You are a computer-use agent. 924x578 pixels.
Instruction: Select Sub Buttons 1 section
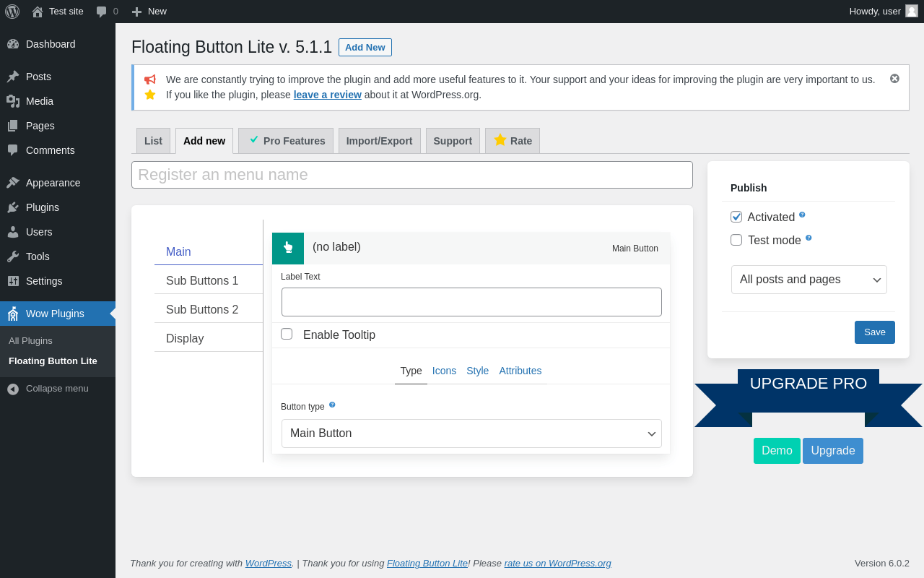point(202,280)
